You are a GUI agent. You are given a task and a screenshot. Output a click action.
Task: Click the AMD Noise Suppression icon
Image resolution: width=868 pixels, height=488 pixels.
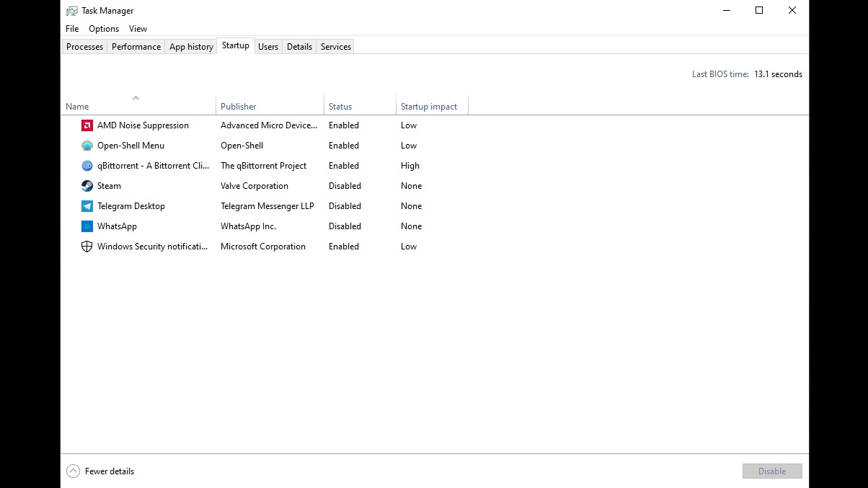pos(87,125)
